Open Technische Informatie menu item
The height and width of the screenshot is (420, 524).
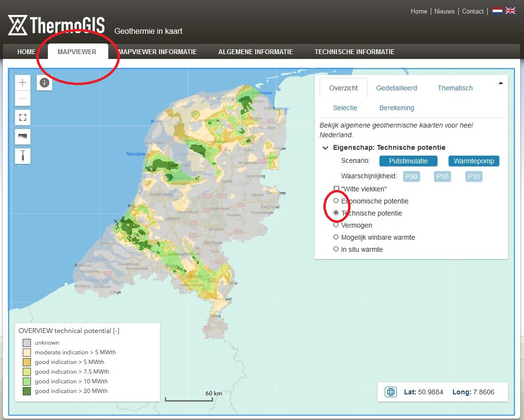pos(354,52)
